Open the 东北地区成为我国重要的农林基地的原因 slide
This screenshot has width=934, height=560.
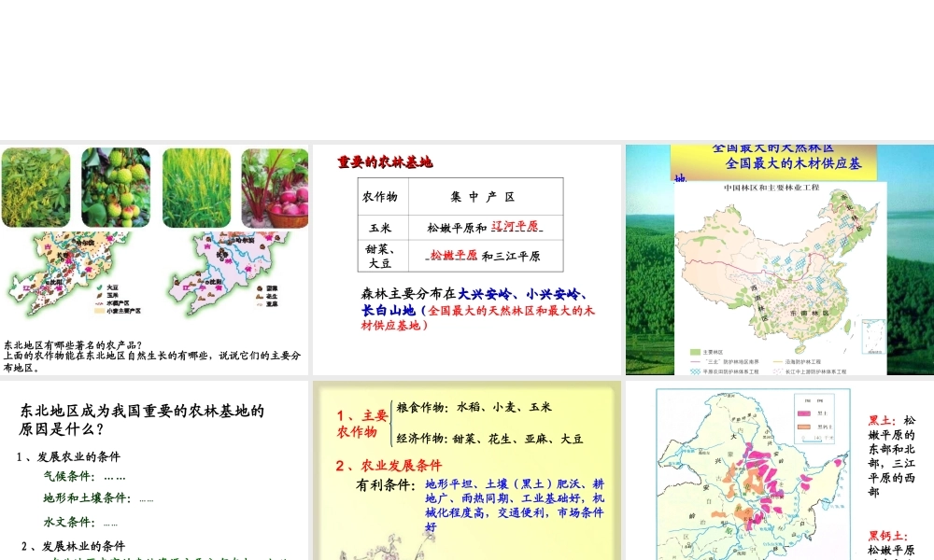click(x=154, y=470)
